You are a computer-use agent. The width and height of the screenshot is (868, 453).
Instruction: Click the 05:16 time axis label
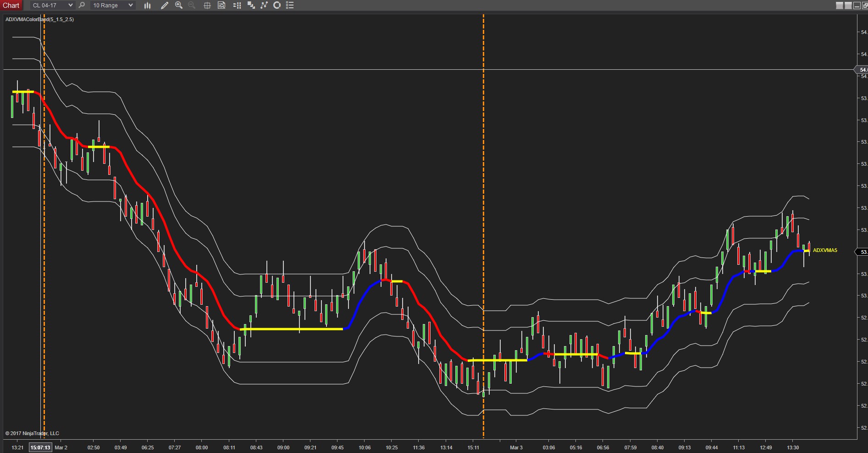tap(576, 447)
